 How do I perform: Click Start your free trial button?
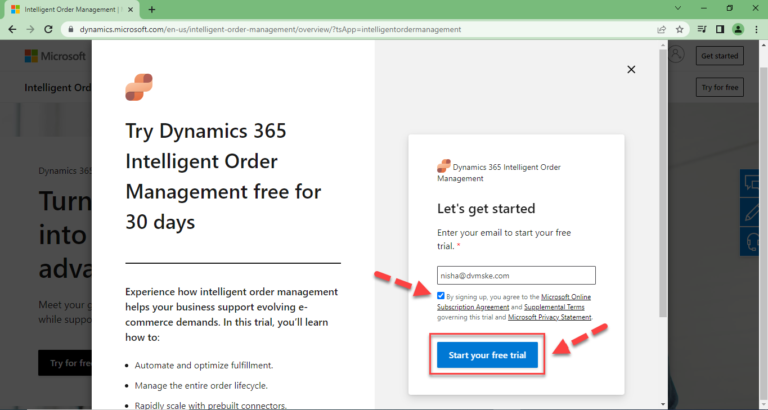[487, 355]
